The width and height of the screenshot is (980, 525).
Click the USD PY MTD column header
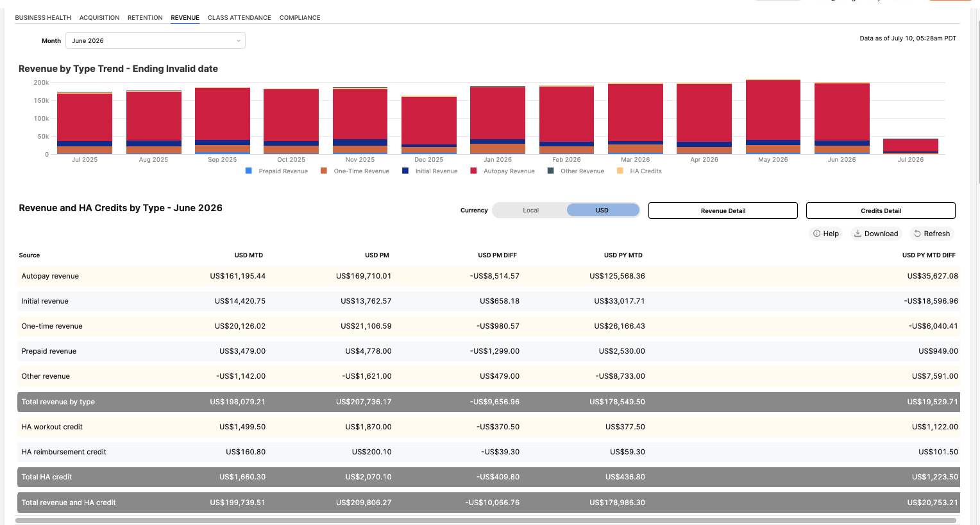click(623, 255)
